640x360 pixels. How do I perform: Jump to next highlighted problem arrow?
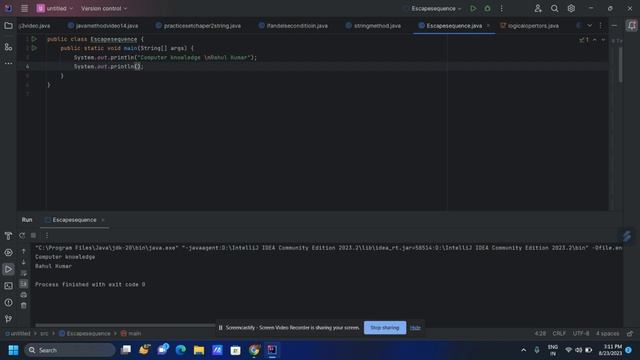tap(603, 40)
